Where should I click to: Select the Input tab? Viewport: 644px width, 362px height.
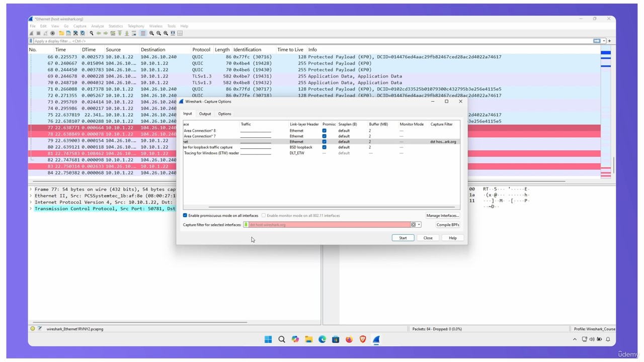coord(188,114)
